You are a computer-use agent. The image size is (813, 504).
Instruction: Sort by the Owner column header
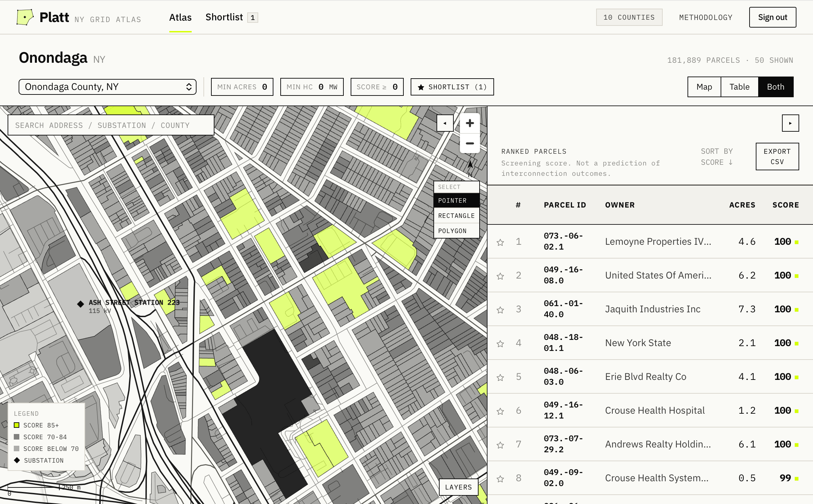point(620,205)
